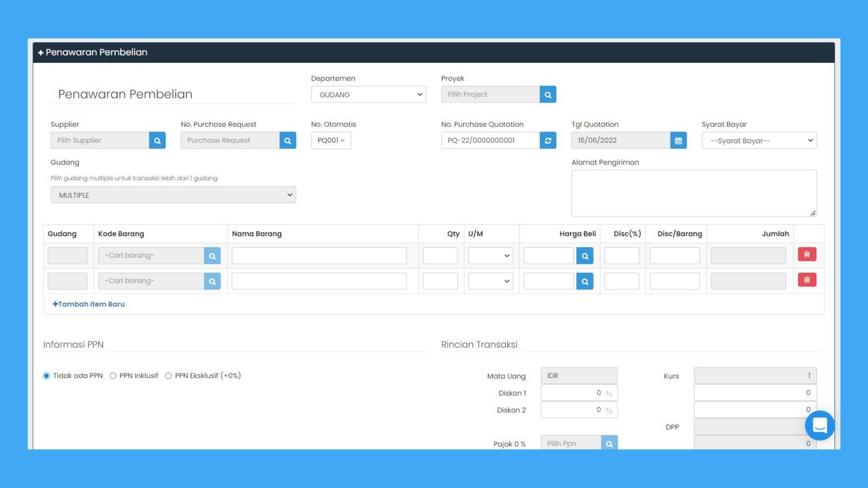Delete the second item row
Image resolution: width=868 pixels, height=488 pixels.
[807, 280]
